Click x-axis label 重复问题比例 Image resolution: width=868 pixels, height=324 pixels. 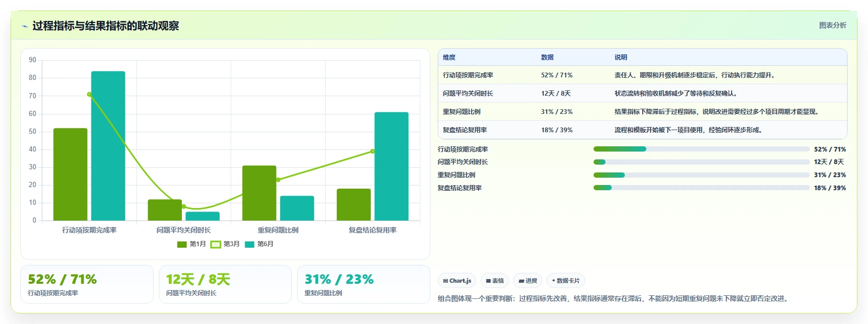pos(278,230)
